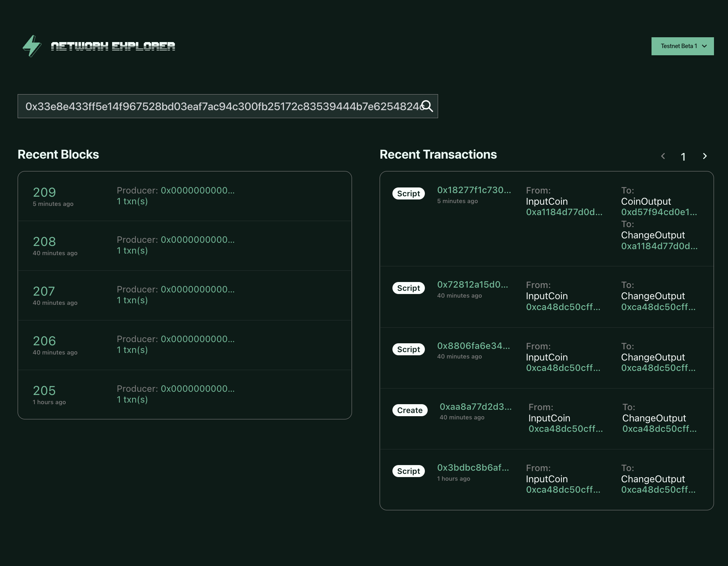Click CoinOutput address 0xd57f94cd0e1...
Screen dimensions: 728x566
[x=659, y=212]
